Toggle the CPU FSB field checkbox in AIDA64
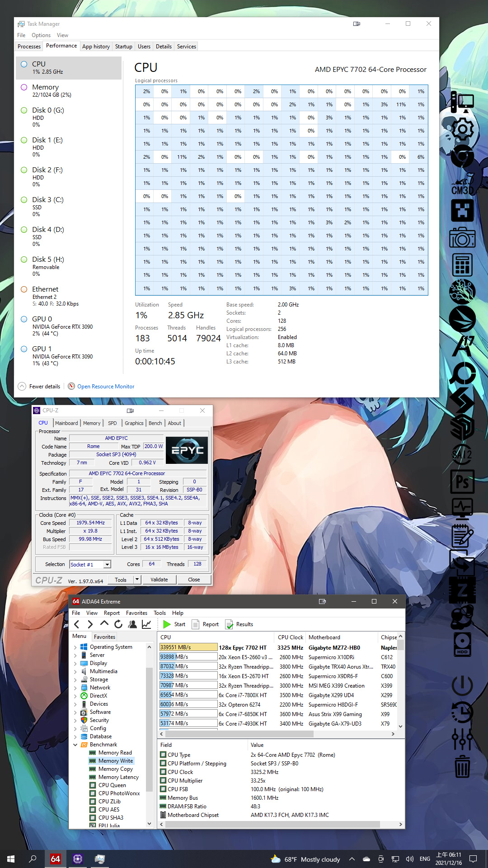This screenshot has height=868, width=488. point(163,789)
